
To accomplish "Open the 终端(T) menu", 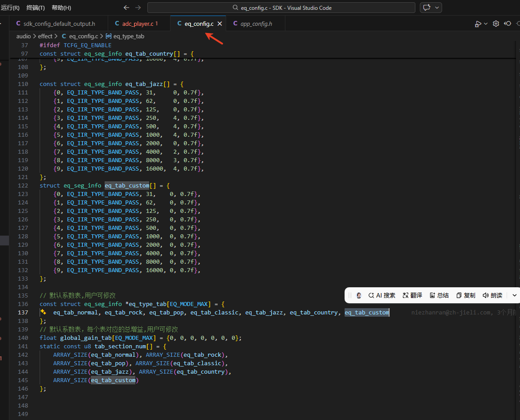I will (36, 8).
